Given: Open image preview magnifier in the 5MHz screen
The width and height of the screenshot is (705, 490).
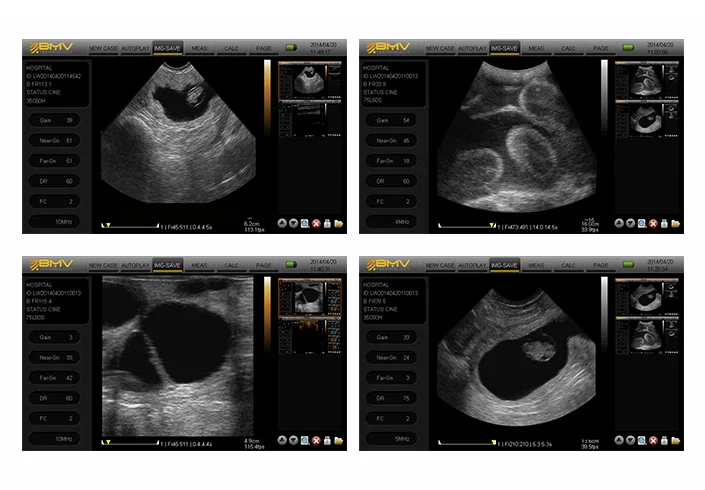Looking at the screenshot, I should coord(642,441).
